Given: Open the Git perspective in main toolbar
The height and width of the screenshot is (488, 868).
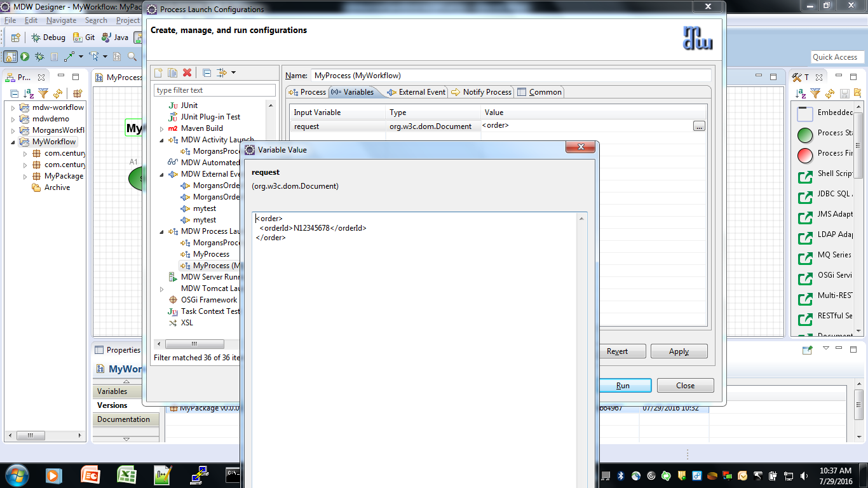Looking at the screenshot, I should [84, 37].
